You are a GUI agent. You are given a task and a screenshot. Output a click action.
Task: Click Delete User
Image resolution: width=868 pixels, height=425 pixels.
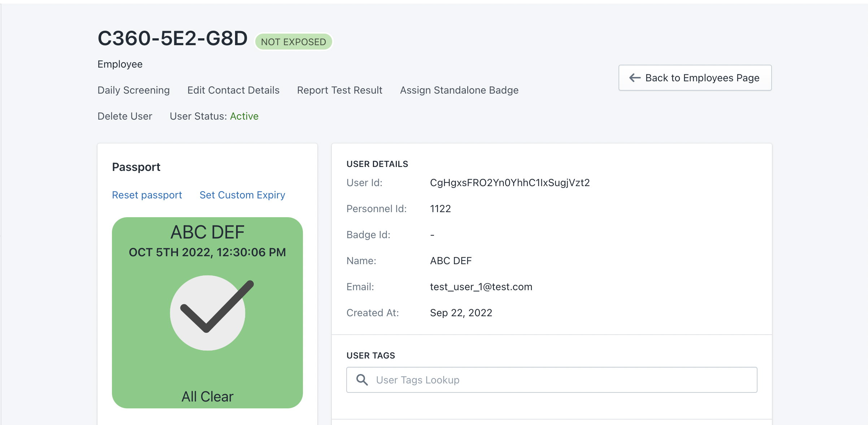125,116
